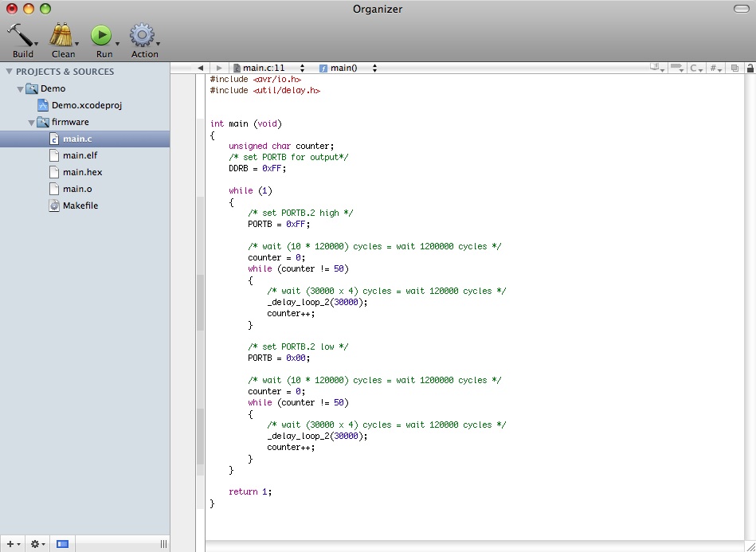Click the sidebar resize handle

tap(163, 544)
